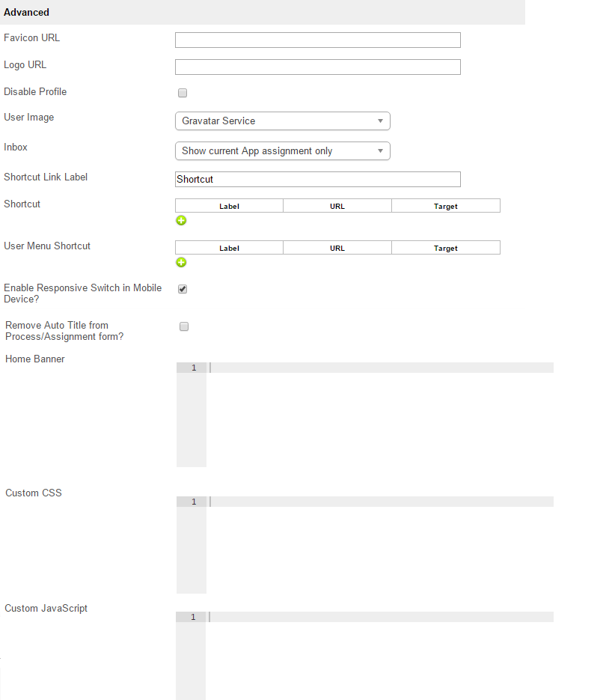Tick the Disable Profile checkbox

point(183,94)
